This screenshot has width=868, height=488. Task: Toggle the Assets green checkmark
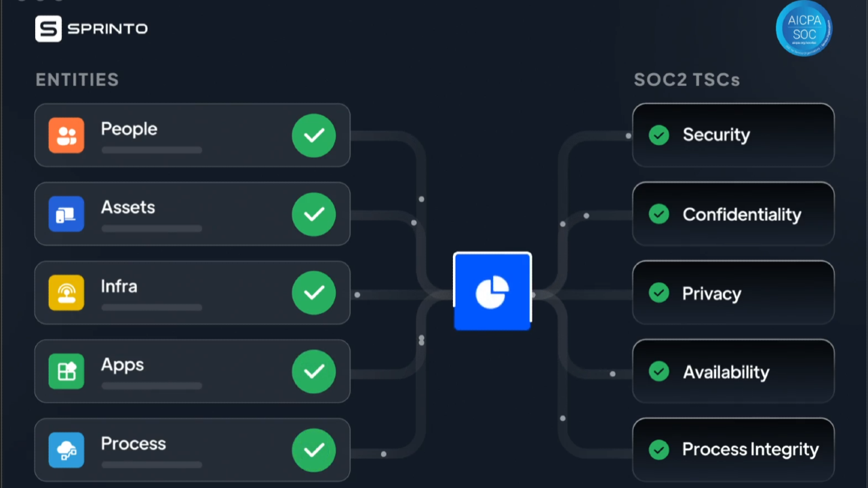(x=314, y=214)
